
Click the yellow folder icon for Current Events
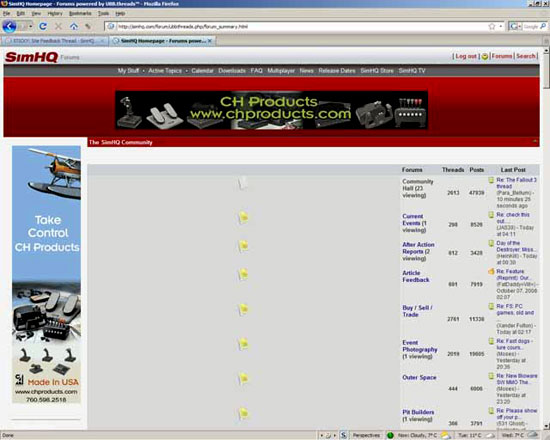point(243,218)
